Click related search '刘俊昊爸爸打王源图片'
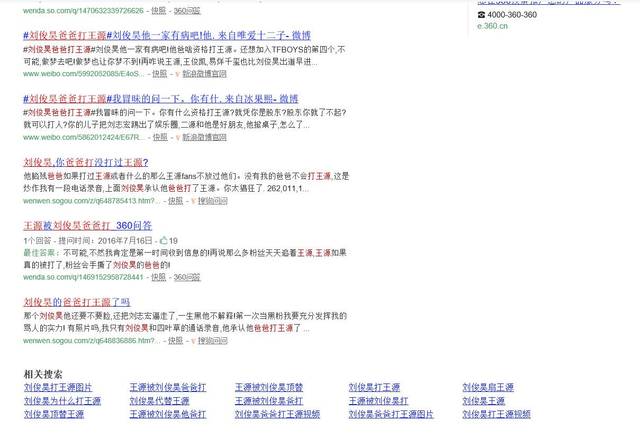The width and height of the screenshot is (640, 438). pyautogui.click(x=391, y=414)
